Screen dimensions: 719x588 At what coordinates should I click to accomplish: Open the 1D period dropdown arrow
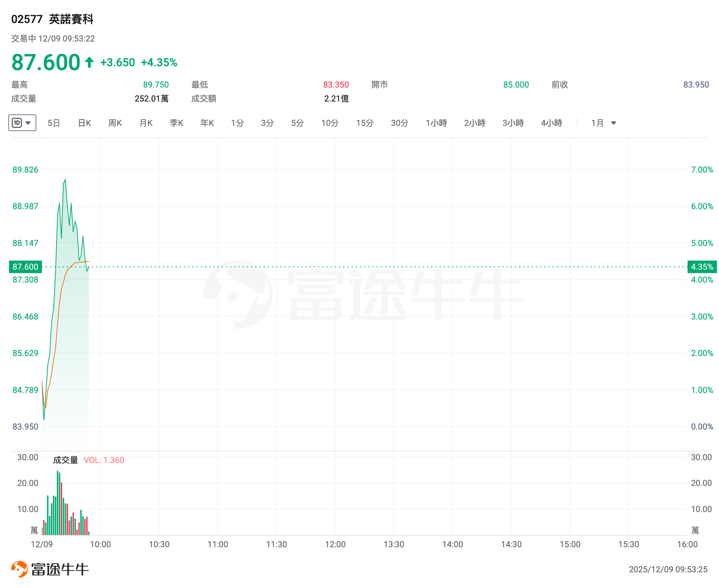pyautogui.click(x=28, y=123)
